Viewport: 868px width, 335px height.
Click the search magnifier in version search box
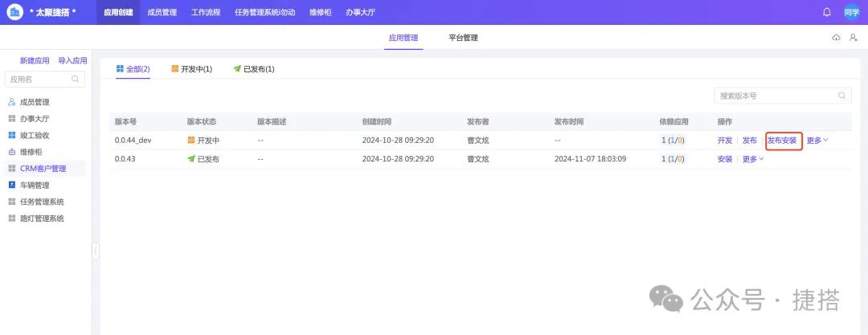click(x=842, y=96)
